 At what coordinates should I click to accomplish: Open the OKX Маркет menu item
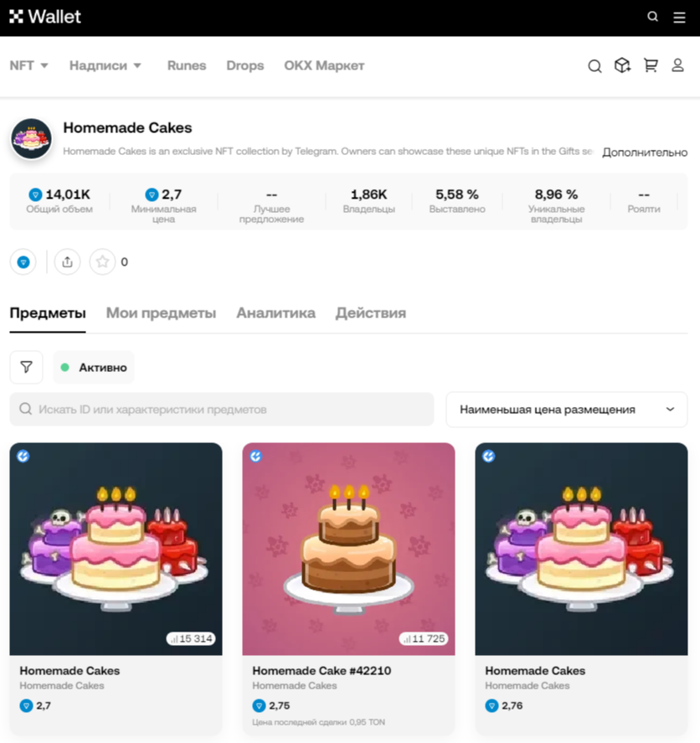click(324, 65)
